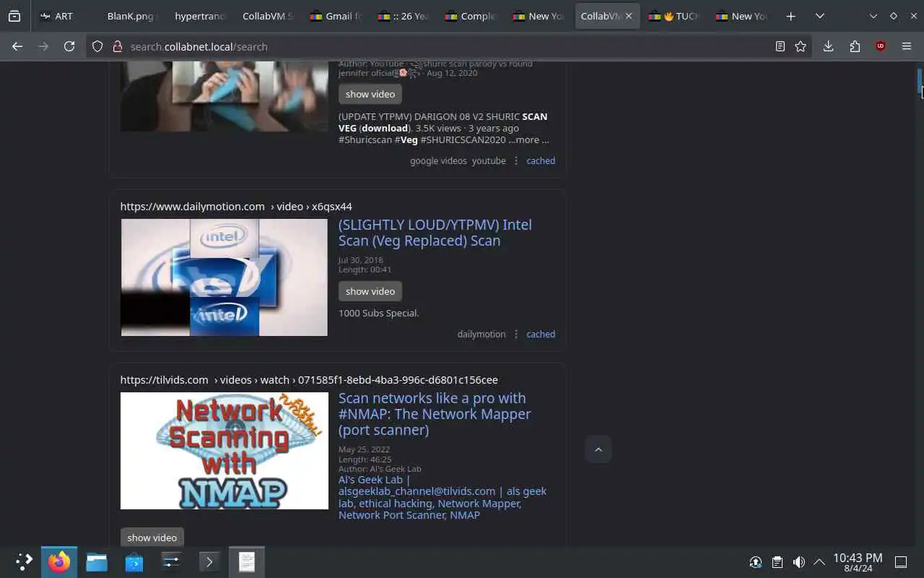Open System Settings from taskbar

coord(172,562)
